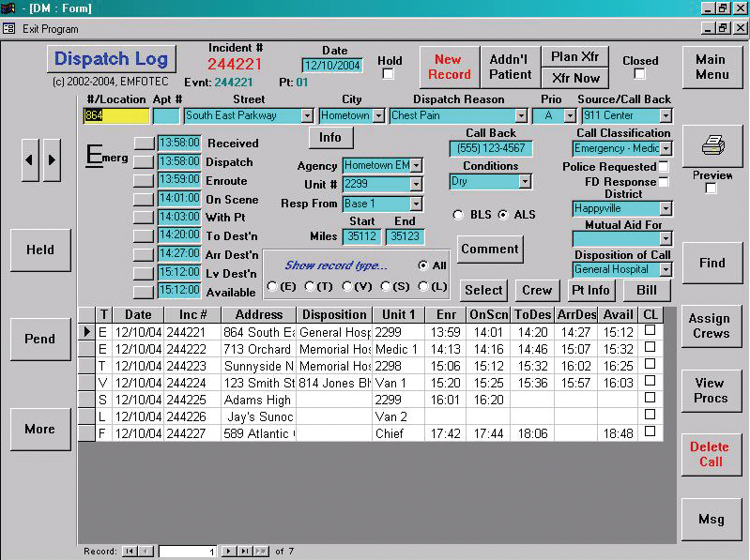Click the timestamp button beside On Scene
The image size is (750, 560).
click(x=143, y=198)
